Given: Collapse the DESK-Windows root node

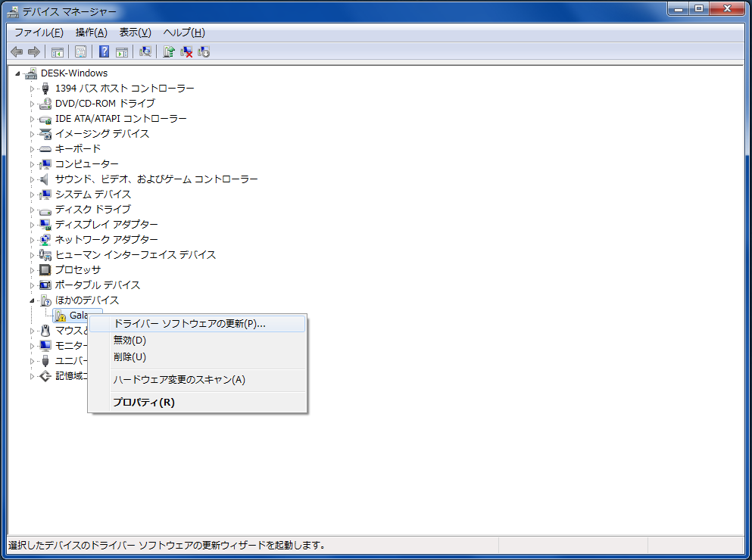Looking at the screenshot, I should pos(17,74).
